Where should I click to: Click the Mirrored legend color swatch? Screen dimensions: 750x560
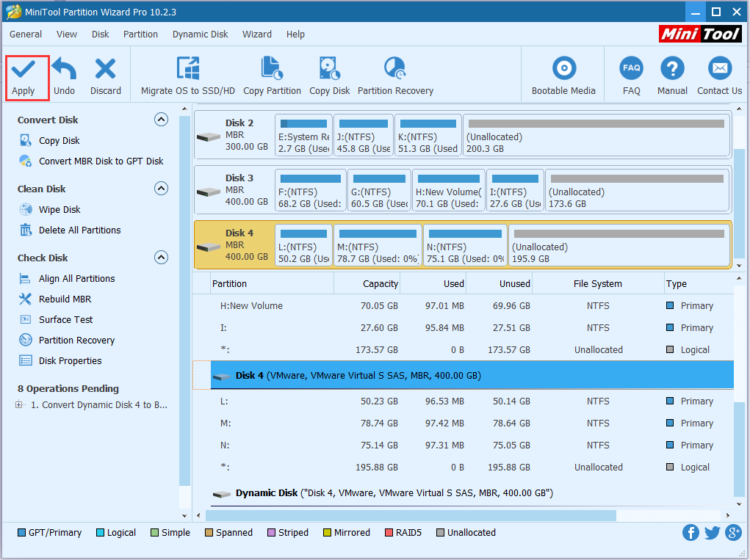pos(327,532)
